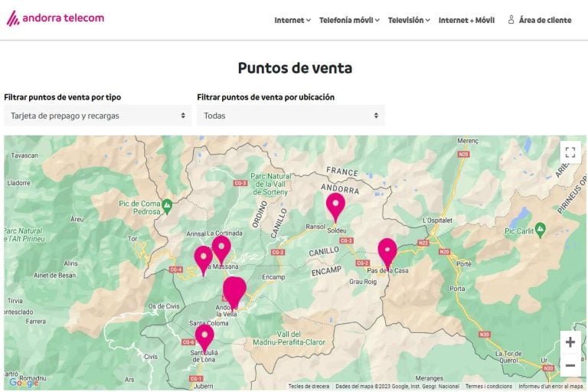Click the Encamp town label
The image size is (588, 392).
tap(273, 277)
